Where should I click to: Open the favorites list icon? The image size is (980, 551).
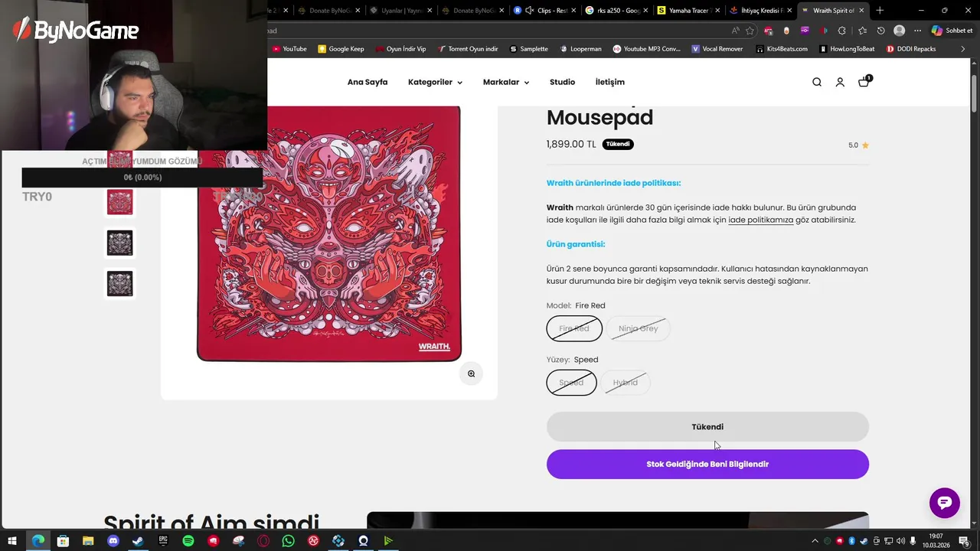click(862, 31)
